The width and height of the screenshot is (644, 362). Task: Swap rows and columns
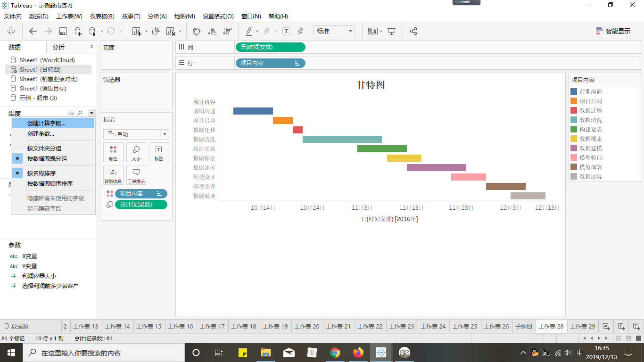197,31
